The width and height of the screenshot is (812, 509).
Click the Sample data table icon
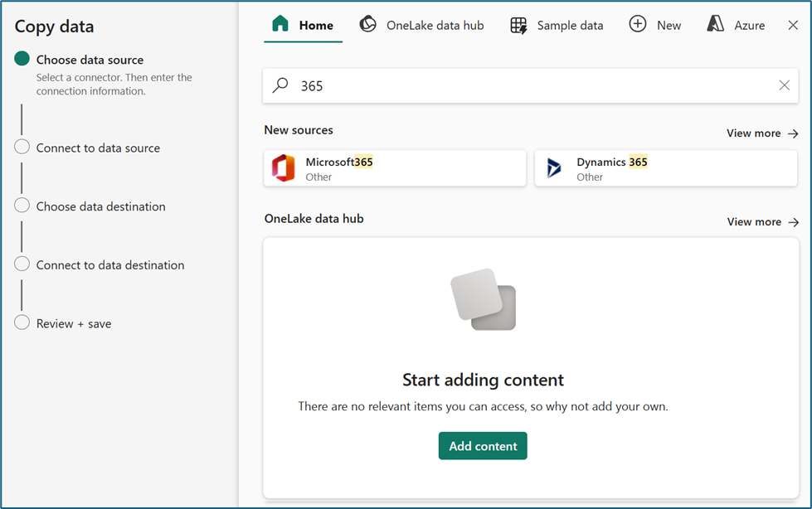point(518,26)
